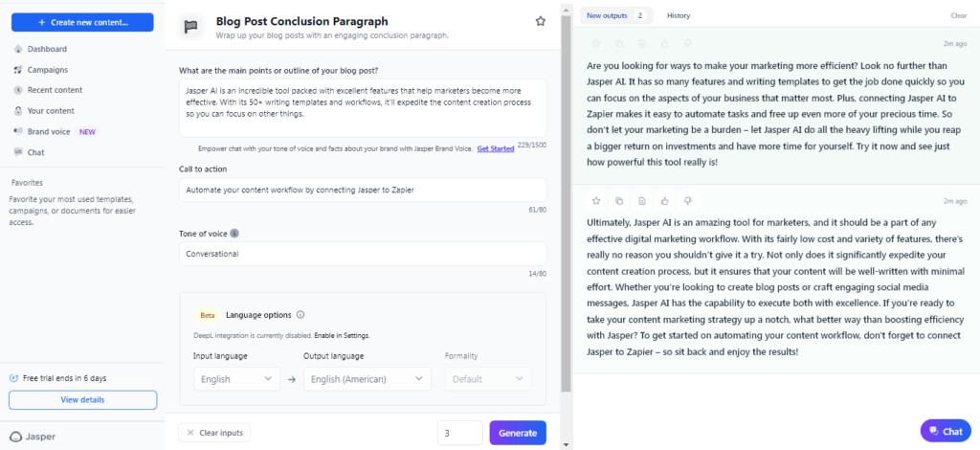
Task: Open the Input language dropdown
Action: tap(237, 379)
